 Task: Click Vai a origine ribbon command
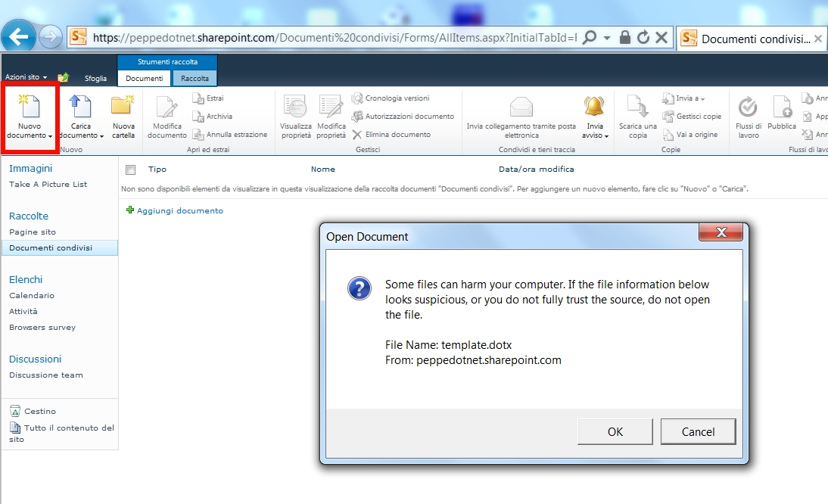690,135
